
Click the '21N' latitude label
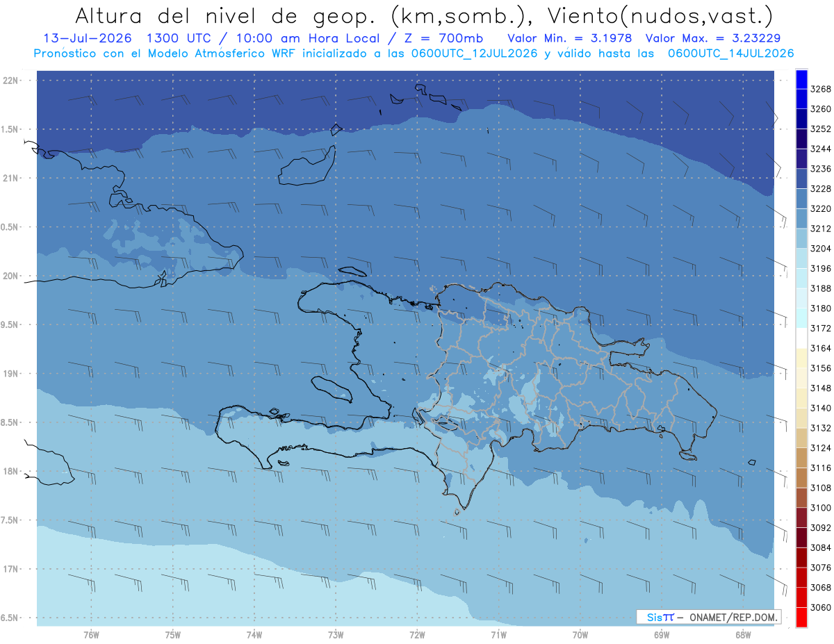point(11,178)
